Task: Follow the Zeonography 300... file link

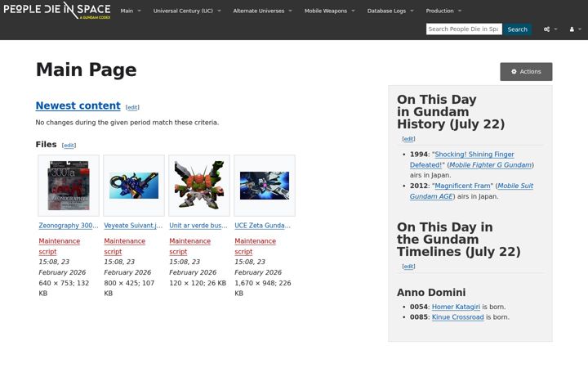Action: tap(69, 226)
